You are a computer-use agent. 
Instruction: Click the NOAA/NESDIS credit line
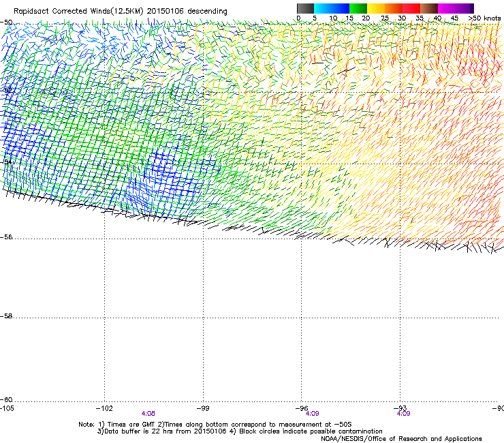click(x=401, y=439)
